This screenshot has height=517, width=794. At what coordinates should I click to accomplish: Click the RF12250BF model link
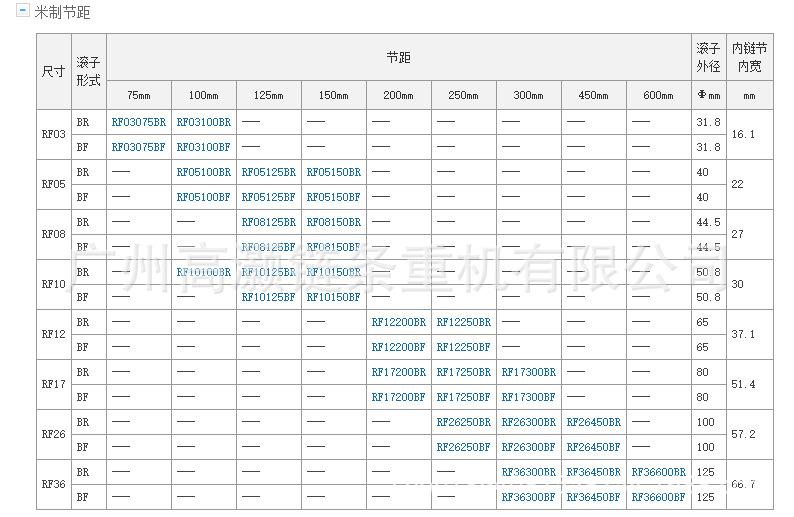click(x=463, y=347)
